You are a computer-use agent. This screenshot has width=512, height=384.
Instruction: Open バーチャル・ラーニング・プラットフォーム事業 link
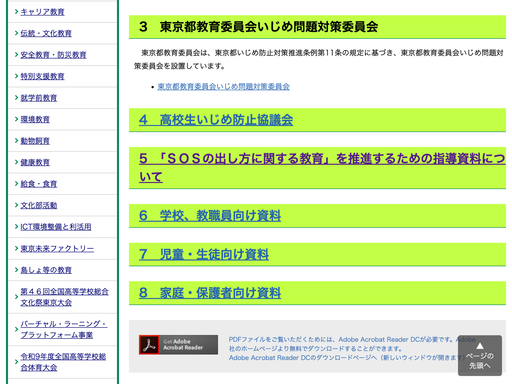click(x=64, y=329)
